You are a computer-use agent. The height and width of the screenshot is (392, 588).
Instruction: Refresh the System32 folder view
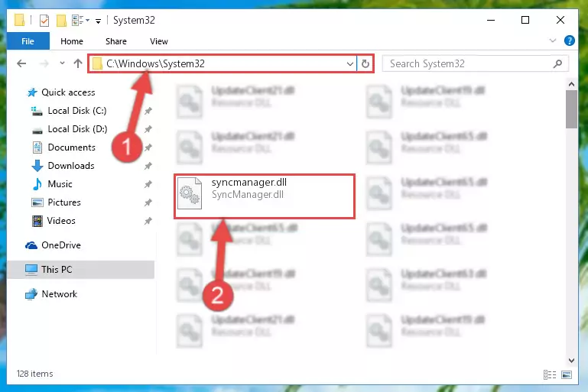pos(365,63)
